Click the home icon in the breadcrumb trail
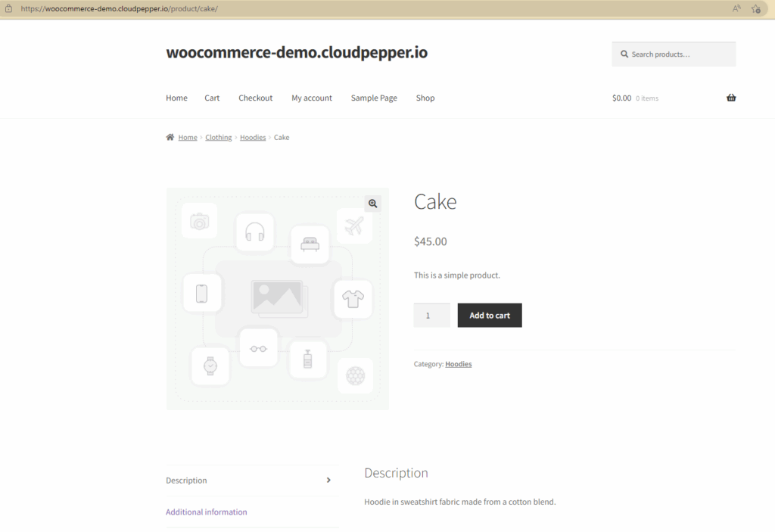The height and width of the screenshot is (532, 775). pos(170,136)
